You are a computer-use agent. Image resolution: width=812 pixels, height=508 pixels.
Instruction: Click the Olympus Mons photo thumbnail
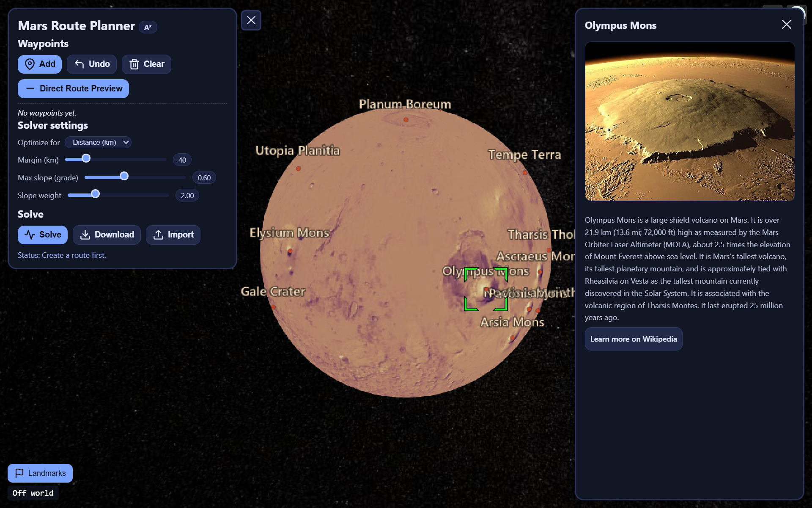point(689,121)
